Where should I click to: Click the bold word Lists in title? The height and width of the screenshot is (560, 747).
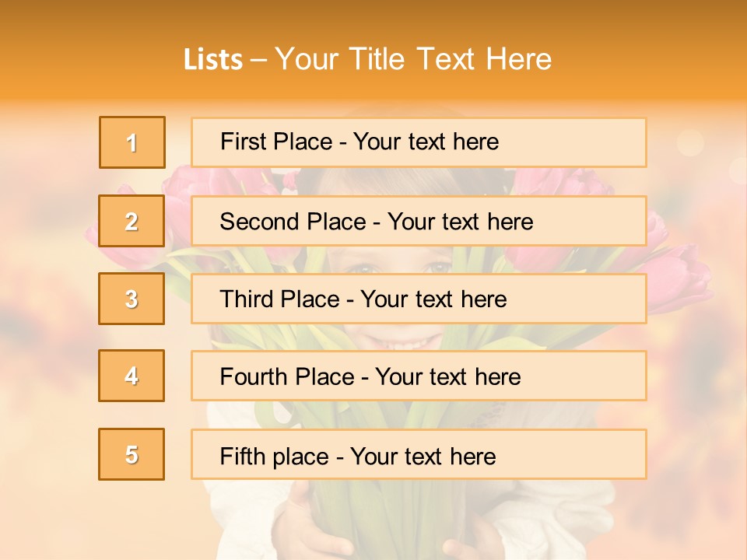213,60
